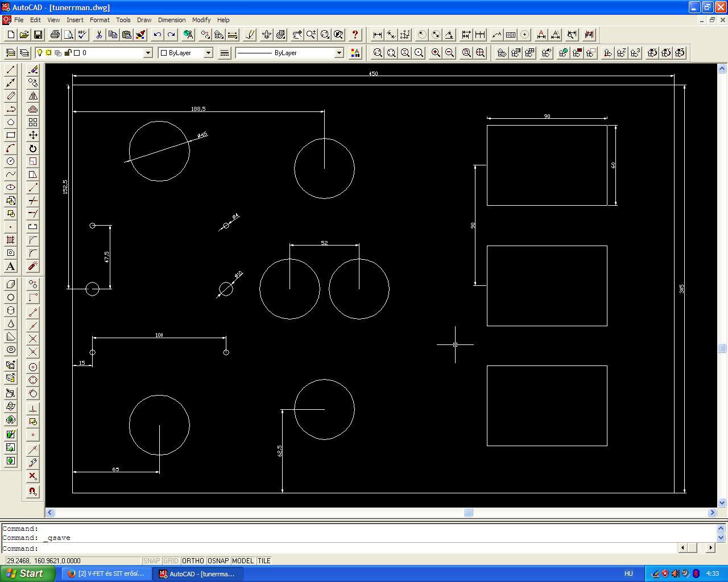
Task: Click the horizontal scrollbar thumb
Action: click(468, 513)
